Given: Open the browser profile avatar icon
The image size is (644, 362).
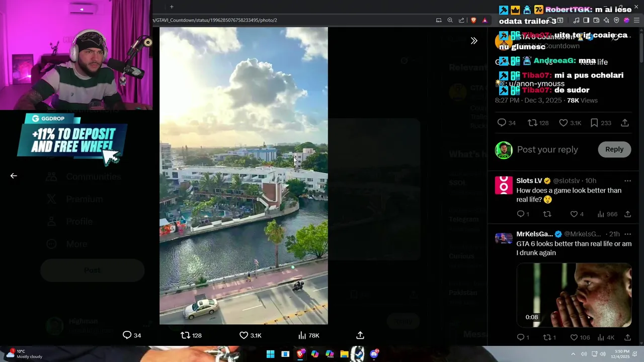Looking at the screenshot, I should 626,20.
